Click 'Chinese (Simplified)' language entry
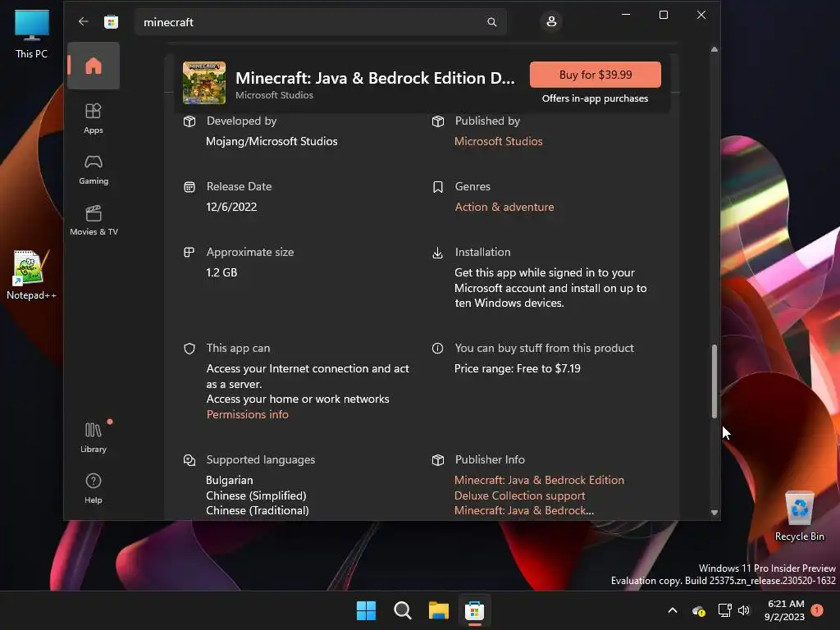The image size is (840, 630). tap(256, 495)
